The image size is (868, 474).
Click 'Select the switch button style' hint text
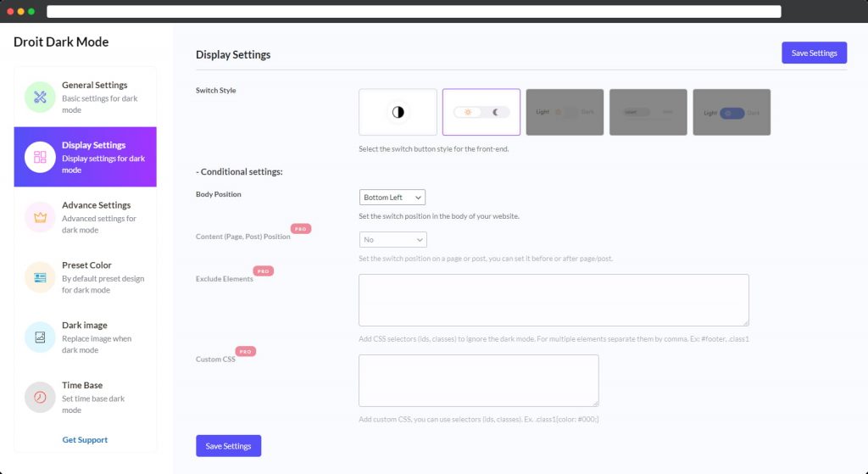point(433,149)
